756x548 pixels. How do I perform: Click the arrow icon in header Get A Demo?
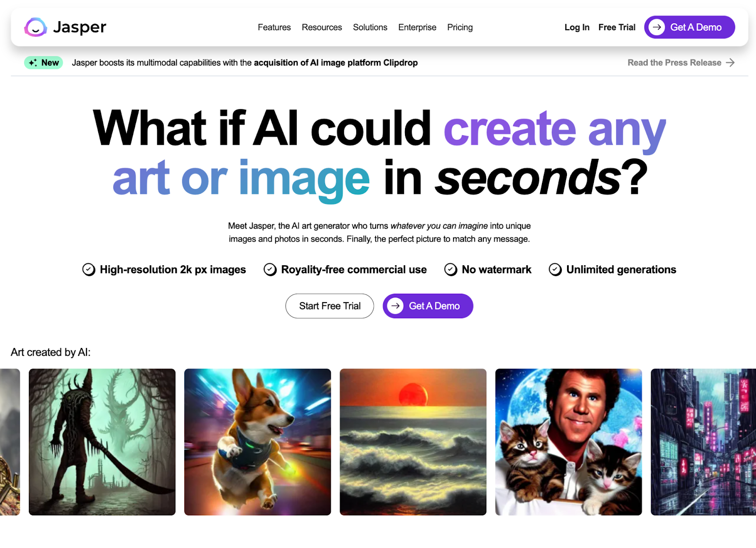pos(657,27)
